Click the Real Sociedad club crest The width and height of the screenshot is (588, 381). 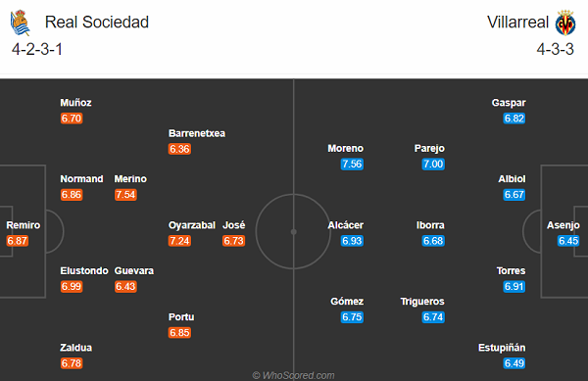[20, 23]
